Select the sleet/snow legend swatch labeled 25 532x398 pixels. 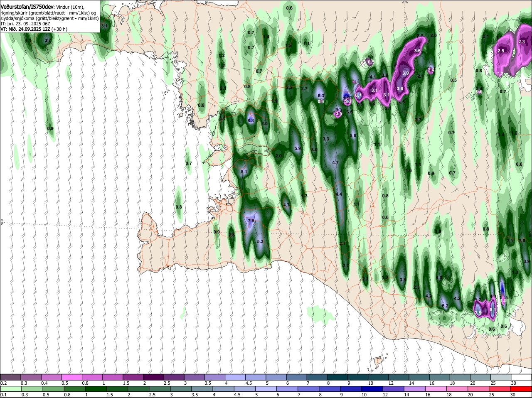coord(500,377)
